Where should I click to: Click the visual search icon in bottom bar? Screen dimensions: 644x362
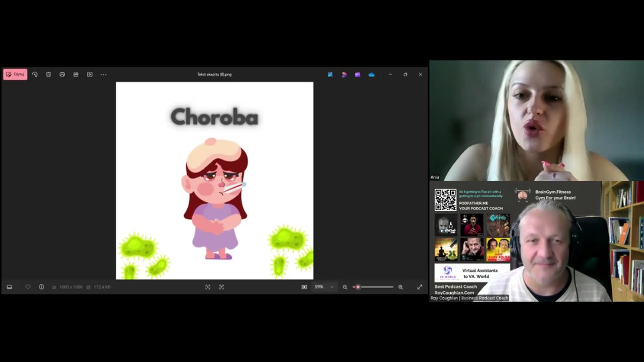pos(221,287)
